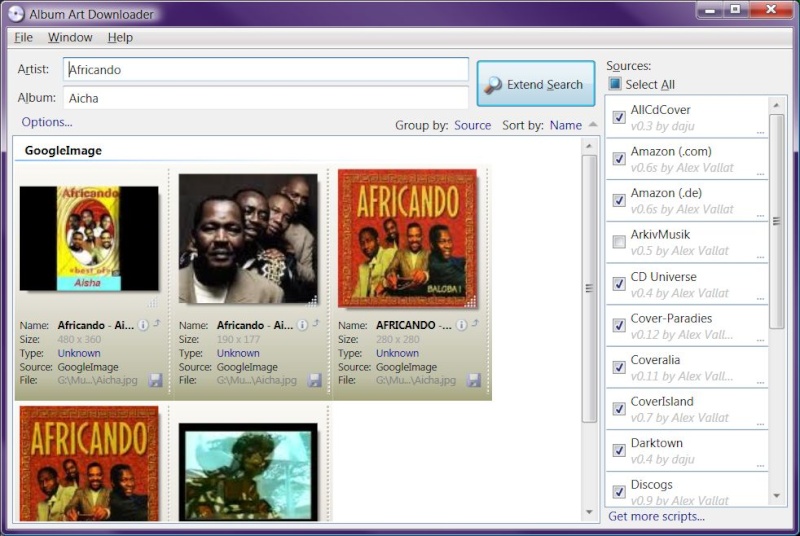800x536 pixels.
Task: Change Group by Source option
Action: 472,125
